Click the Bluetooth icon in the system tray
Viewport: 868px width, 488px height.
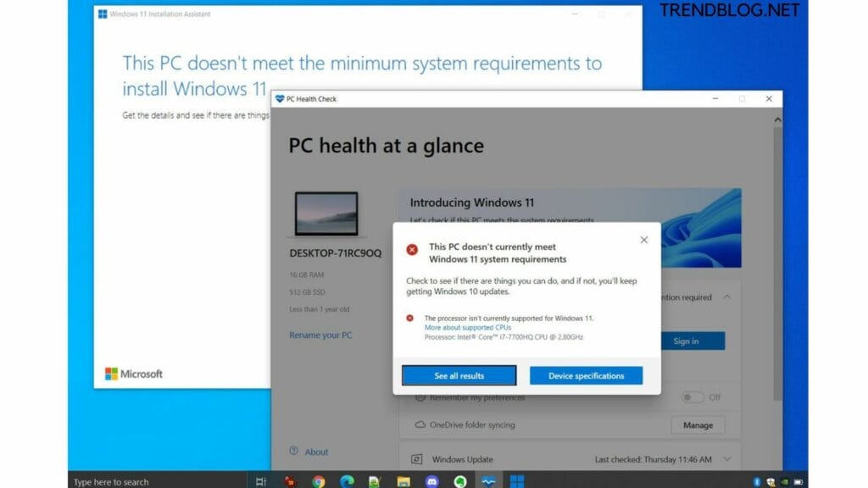pyautogui.click(x=757, y=482)
